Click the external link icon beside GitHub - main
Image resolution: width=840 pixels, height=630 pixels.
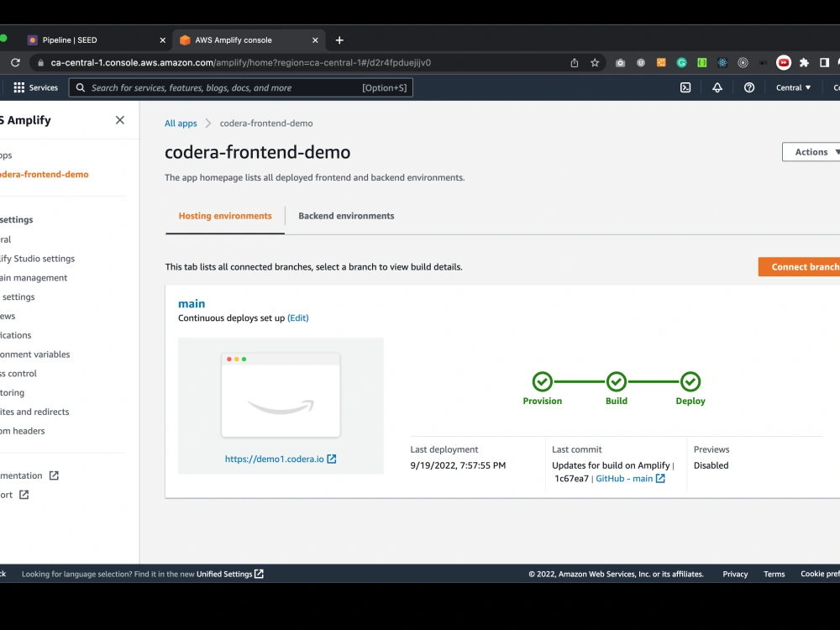coord(660,479)
